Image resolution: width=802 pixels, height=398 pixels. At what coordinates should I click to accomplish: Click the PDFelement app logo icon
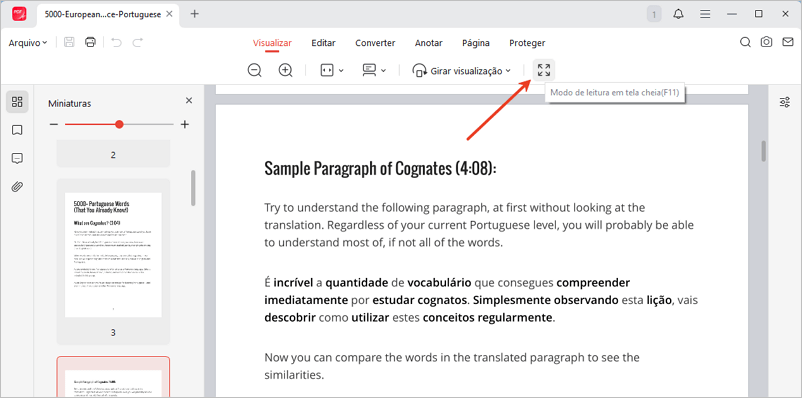click(19, 14)
